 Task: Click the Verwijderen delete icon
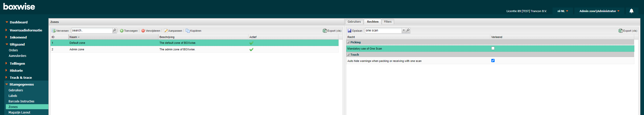(143, 31)
